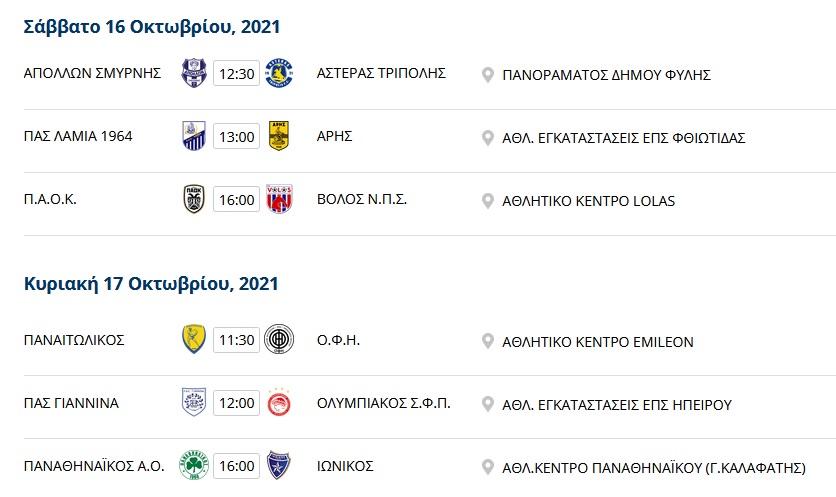Screen dimensions: 836x497
Task: Click location pin for ΑΘΛΗΤΙΚΟ ΚΕΝΤΡΟ LOLAS
Action: [x=487, y=201]
